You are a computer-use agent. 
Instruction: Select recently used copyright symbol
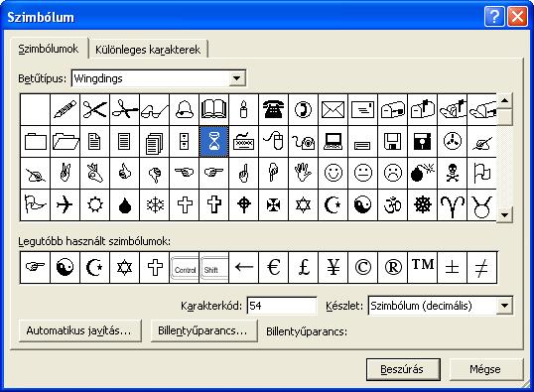point(362,267)
